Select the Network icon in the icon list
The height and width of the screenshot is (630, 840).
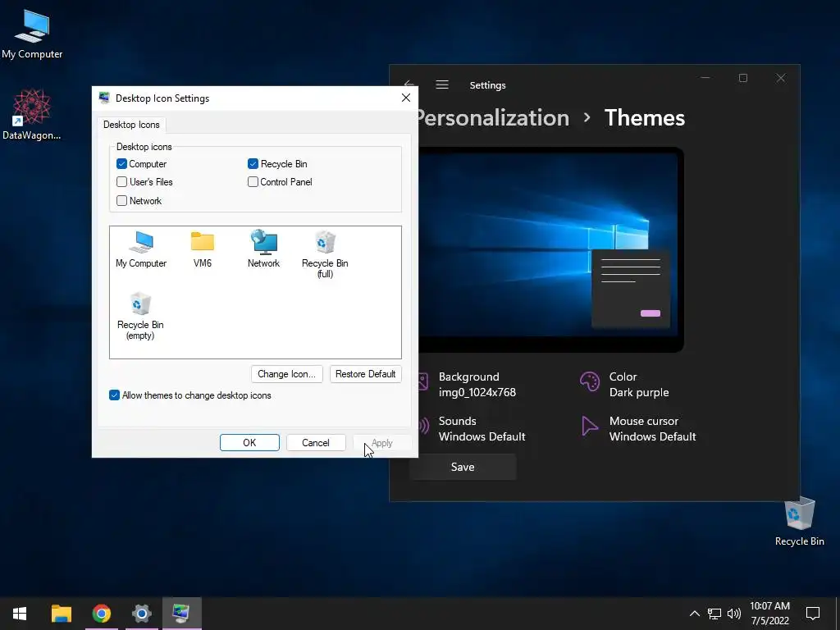tap(263, 249)
